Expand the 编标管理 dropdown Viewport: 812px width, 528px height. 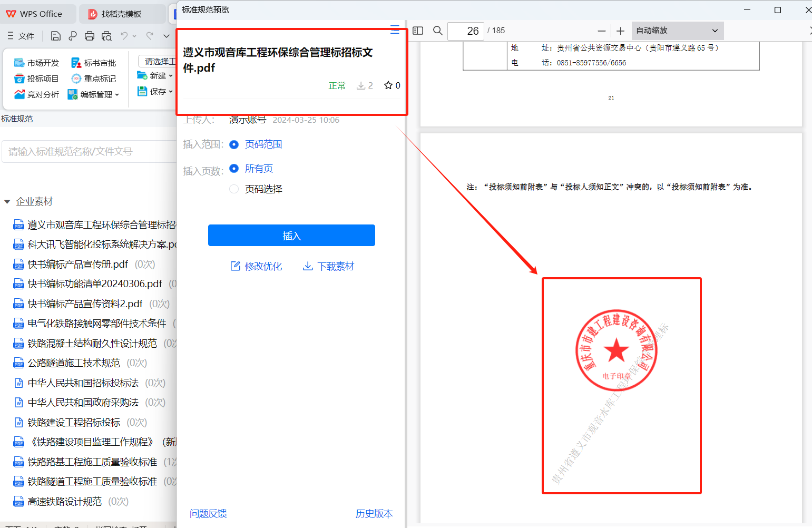[x=94, y=94]
